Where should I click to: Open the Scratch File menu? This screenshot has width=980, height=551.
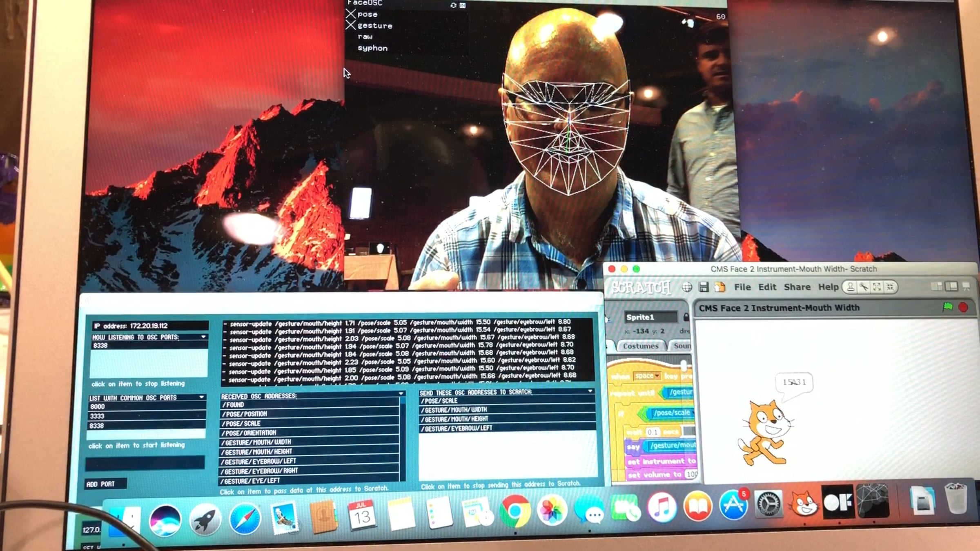pos(742,287)
